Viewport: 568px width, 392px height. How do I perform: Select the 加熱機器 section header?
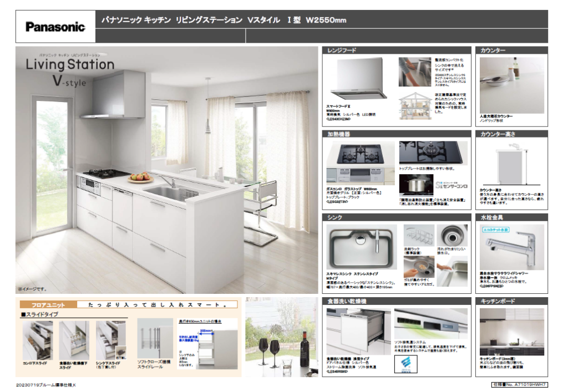(x=339, y=134)
